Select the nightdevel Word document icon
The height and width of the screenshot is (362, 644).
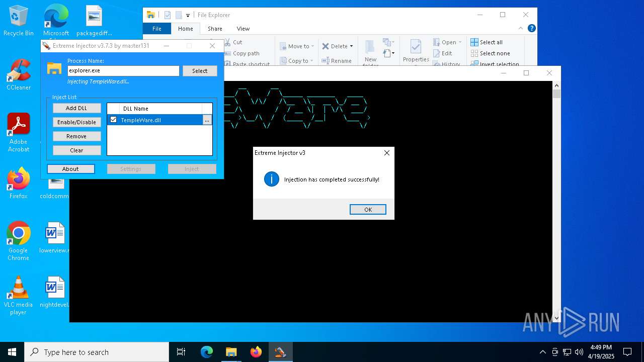click(x=55, y=292)
